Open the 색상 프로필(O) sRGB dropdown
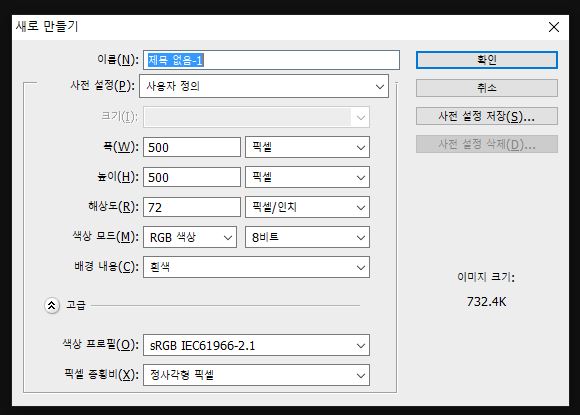This screenshot has height=415, width=580. click(256, 345)
